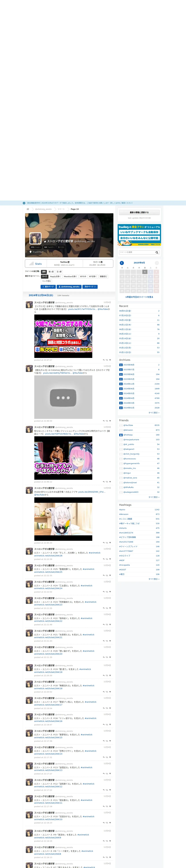The height and width of the screenshot is (868, 186).
Task: Reply to the ロスト・ユニバース #24 tweet
Action: click(x=104, y=592)
